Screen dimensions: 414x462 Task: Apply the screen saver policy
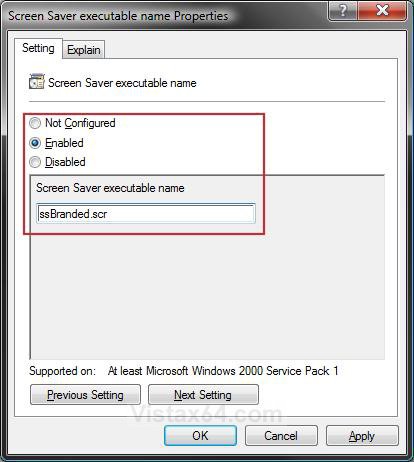tap(362, 435)
